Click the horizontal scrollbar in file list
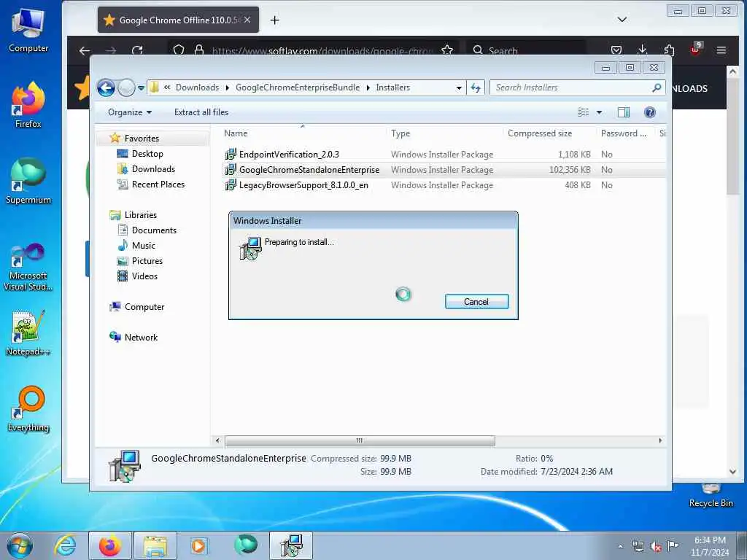 [x=360, y=441]
